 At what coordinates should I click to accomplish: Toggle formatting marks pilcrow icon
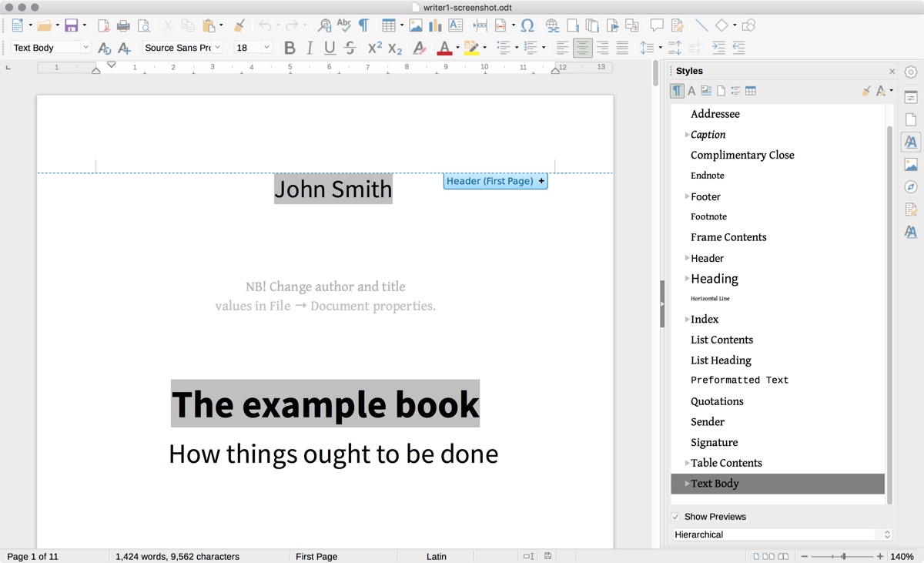363,25
